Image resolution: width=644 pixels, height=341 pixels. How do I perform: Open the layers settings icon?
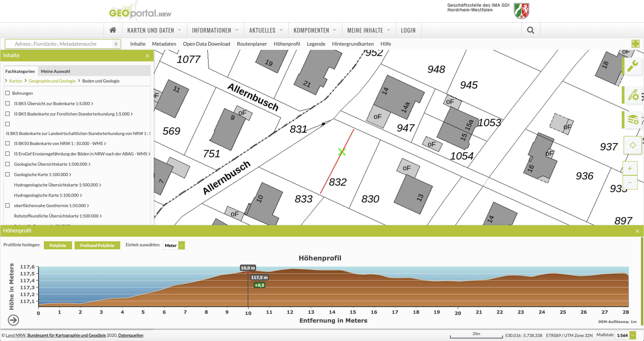tap(633, 120)
